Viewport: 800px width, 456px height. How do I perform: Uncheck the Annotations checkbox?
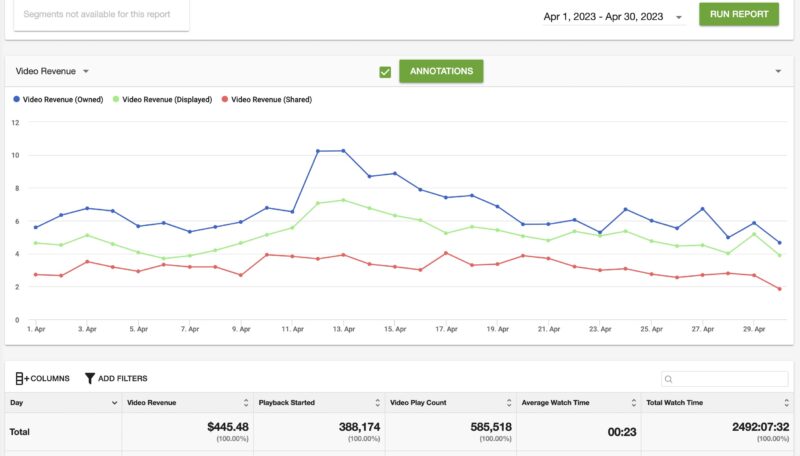(x=385, y=72)
